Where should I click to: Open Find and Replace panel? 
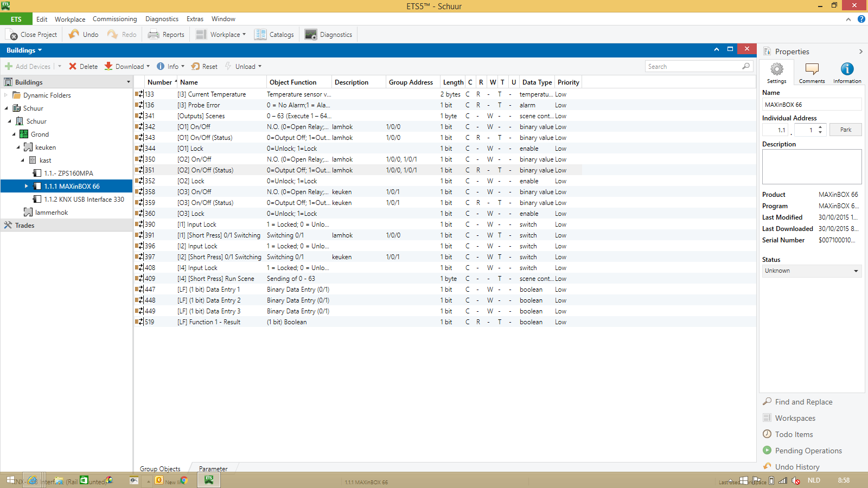pos(803,402)
